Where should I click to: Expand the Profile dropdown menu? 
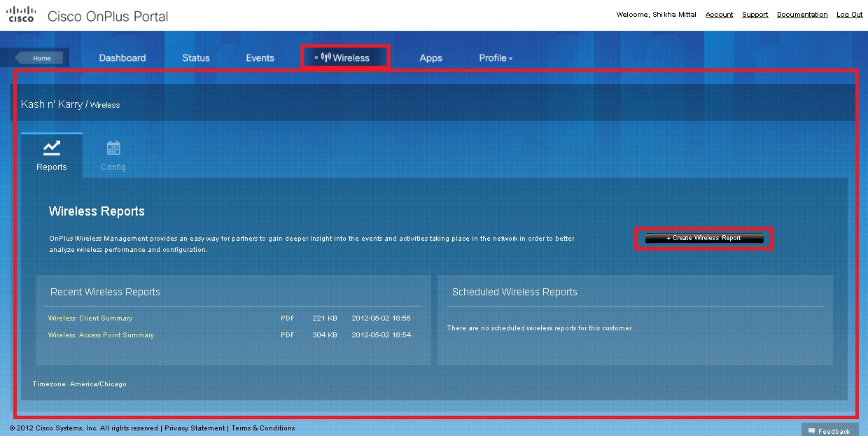click(496, 58)
